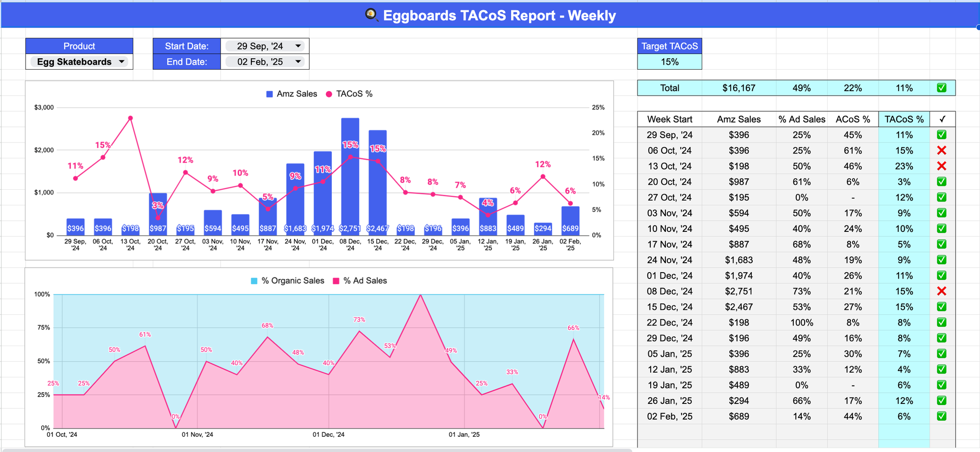Click the green check in Total row
This screenshot has height=452, width=980.
coord(941,88)
